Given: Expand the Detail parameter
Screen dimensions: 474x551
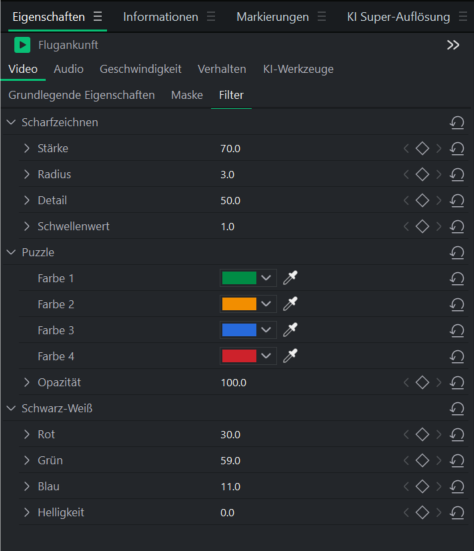Looking at the screenshot, I should coord(27,200).
